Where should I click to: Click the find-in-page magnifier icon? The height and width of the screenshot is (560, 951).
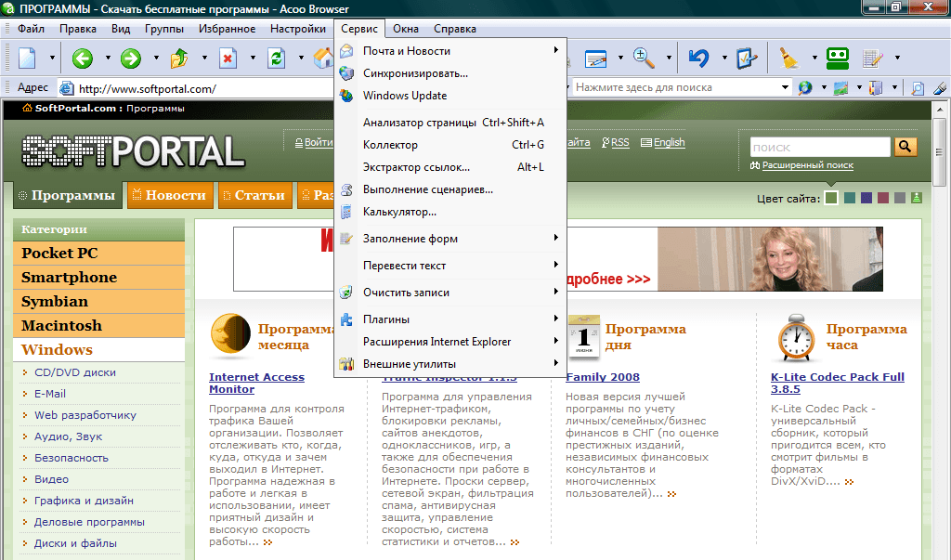[918, 88]
